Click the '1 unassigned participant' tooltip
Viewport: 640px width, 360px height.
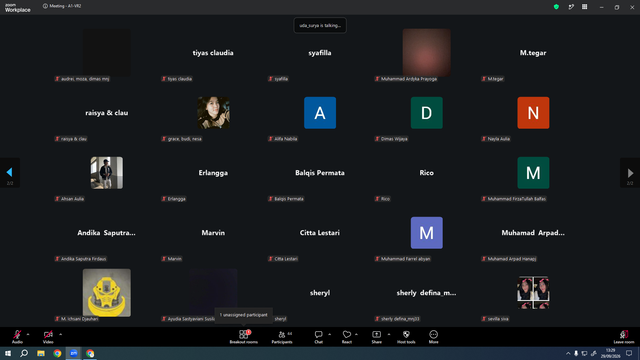244,315
